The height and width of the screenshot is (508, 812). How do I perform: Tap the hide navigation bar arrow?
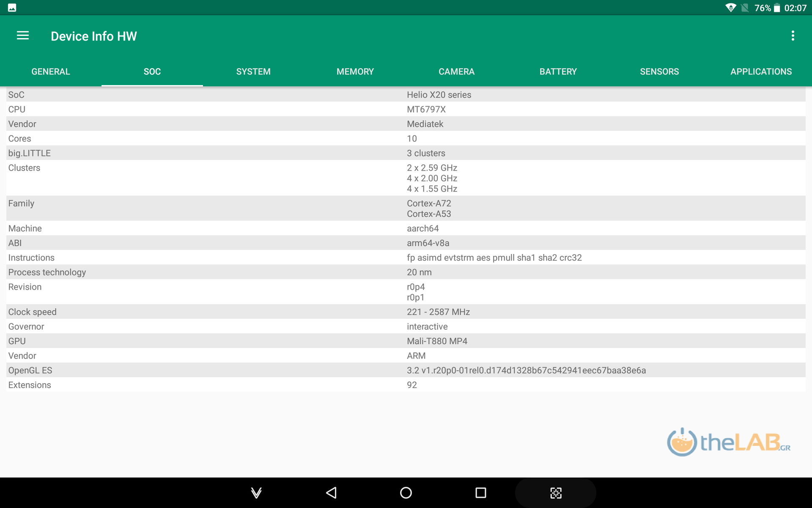tap(256, 492)
